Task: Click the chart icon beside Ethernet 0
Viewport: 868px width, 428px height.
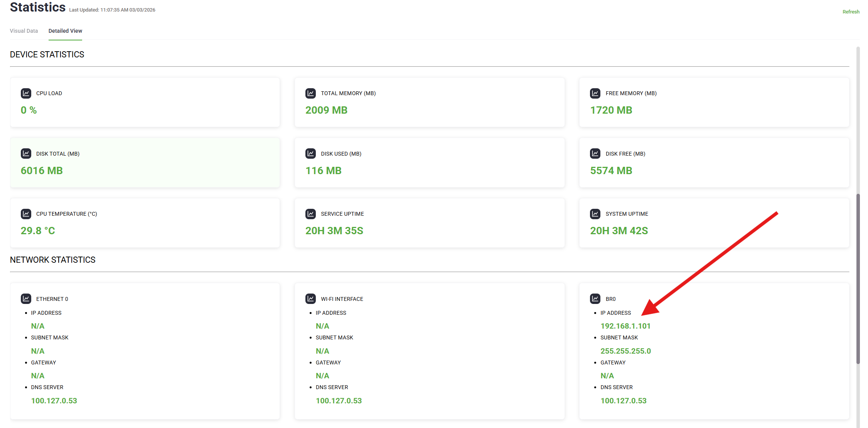Action: pyautogui.click(x=26, y=299)
